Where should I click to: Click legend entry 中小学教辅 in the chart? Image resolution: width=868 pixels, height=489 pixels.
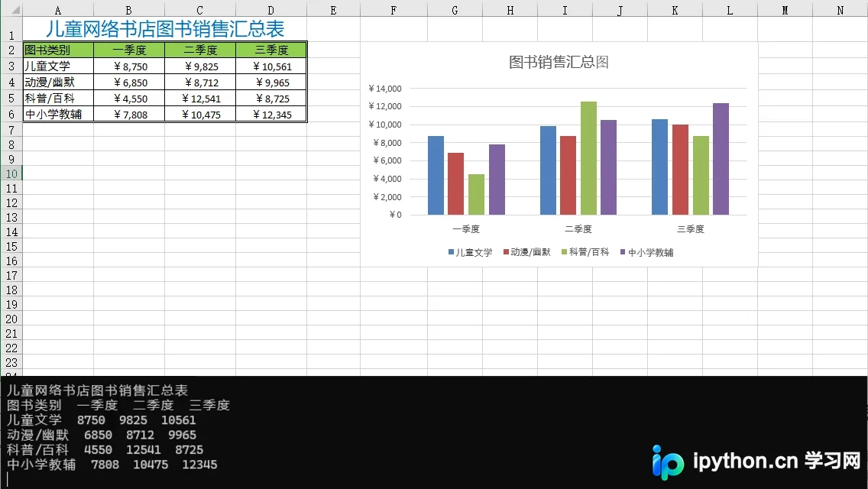[x=646, y=252]
